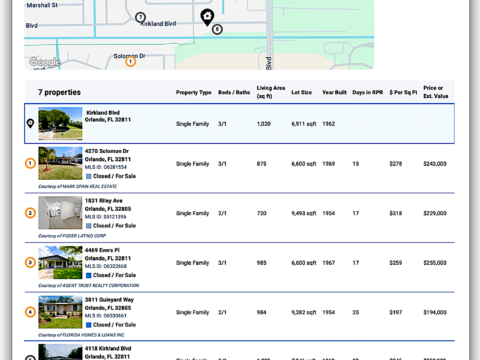The image size is (480, 360).
Task: Click orange number 2 badge beside 1831 Riley Ave
Action: 30,213
